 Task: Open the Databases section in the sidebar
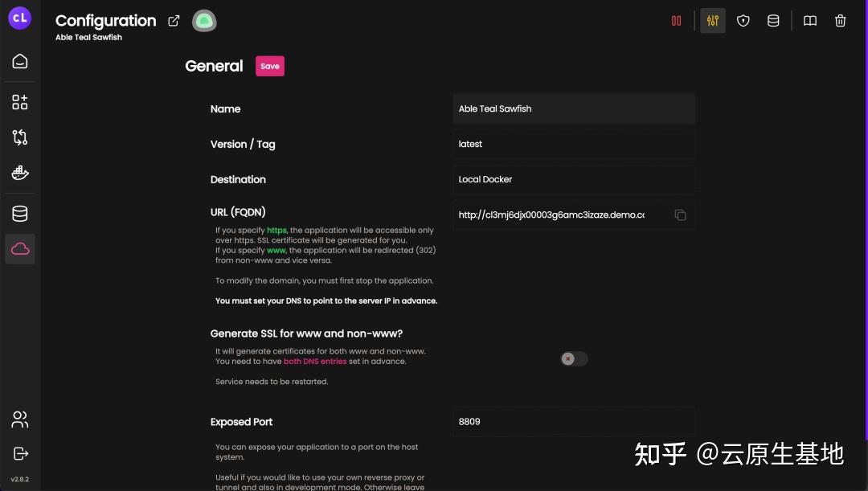pyautogui.click(x=20, y=212)
